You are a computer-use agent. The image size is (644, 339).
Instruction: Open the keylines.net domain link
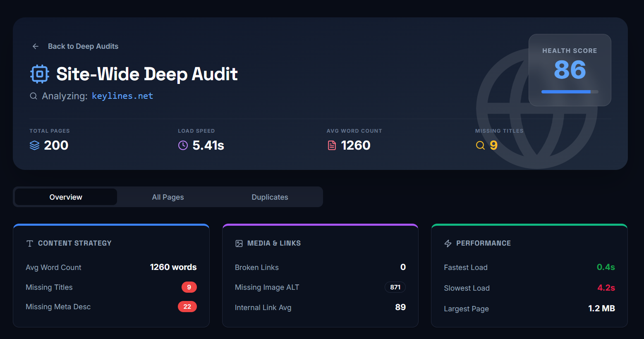(122, 96)
